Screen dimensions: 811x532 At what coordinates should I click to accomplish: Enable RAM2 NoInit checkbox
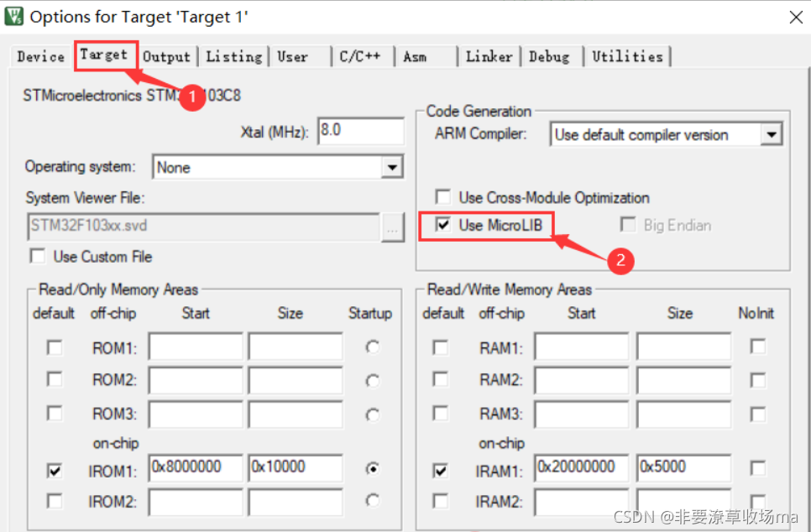click(758, 380)
